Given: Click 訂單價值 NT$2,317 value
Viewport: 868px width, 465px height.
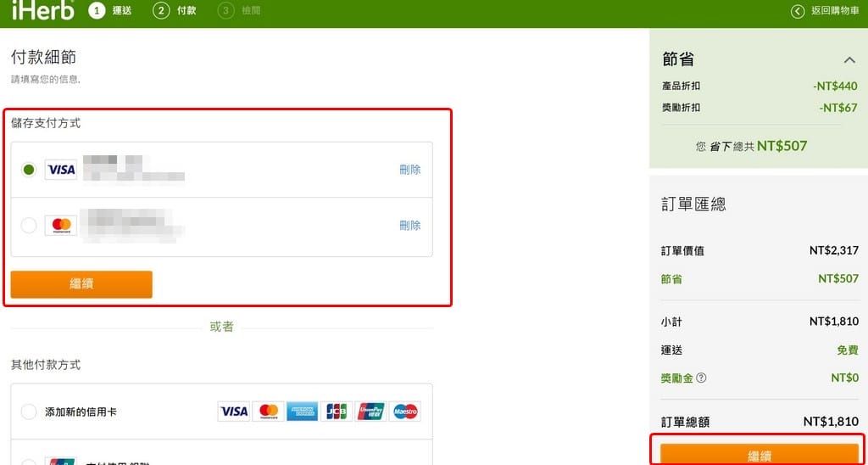Looking at the screenshot, I should coord(834,250).
